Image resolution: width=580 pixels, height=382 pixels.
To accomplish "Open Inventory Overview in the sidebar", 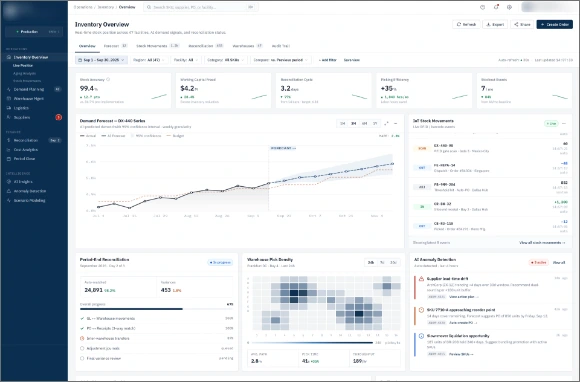I will click(x=34, y=57).
